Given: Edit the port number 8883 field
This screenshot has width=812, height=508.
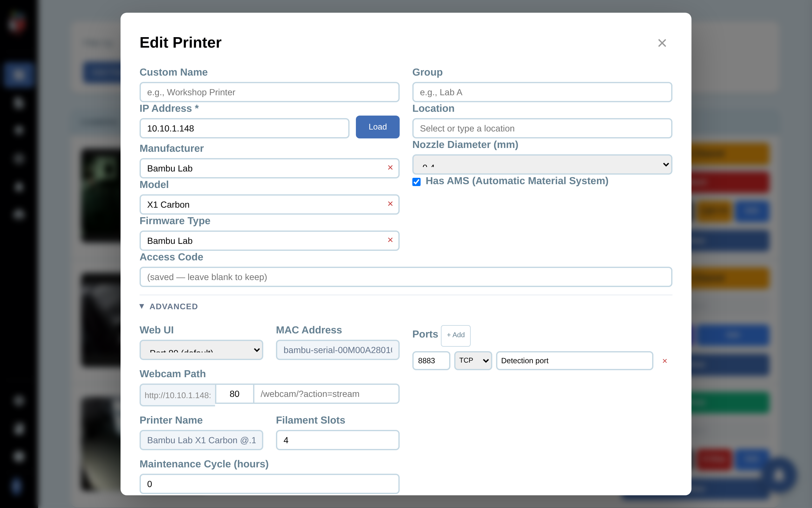Looking at the screenshot, I should (431, 360).
